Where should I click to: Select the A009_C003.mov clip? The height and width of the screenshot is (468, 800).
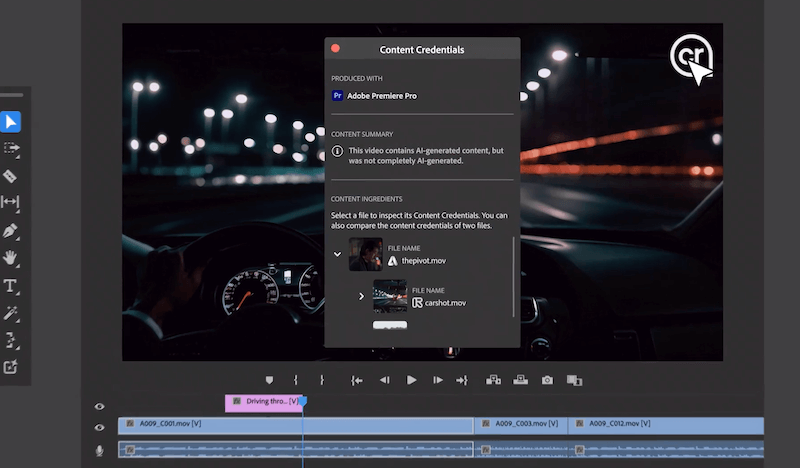521,425
